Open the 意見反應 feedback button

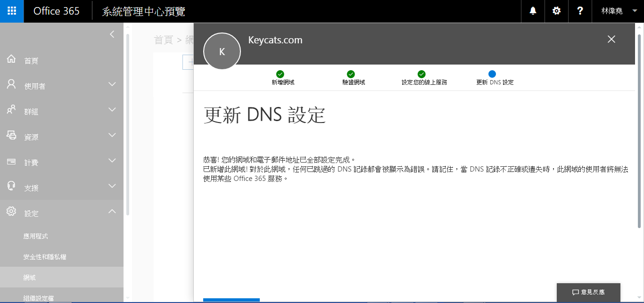588,292
